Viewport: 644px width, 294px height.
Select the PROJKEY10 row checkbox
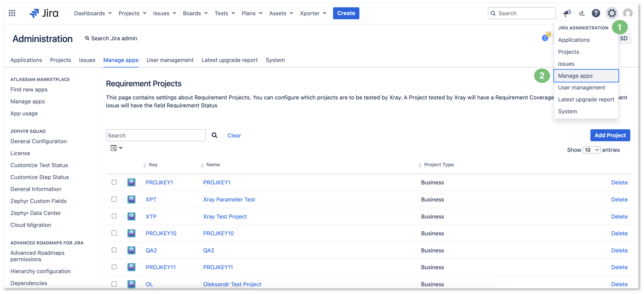pos(114,233)
